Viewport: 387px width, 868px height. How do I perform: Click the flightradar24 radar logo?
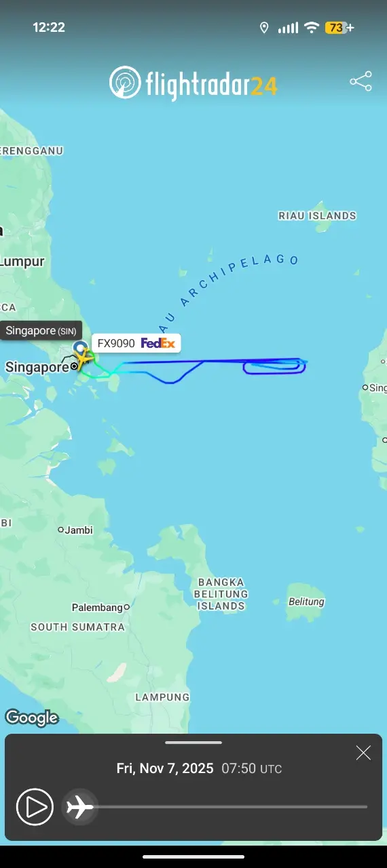pos(124,83)
